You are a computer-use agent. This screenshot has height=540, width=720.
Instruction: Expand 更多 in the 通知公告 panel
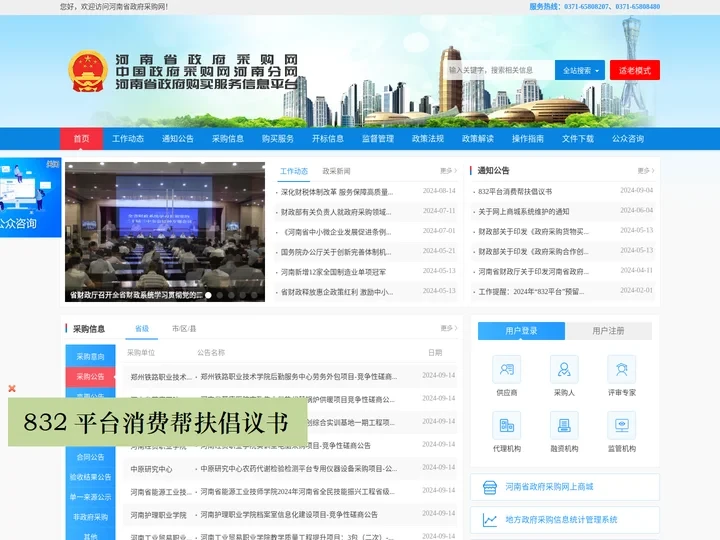(x=646, y=171)
